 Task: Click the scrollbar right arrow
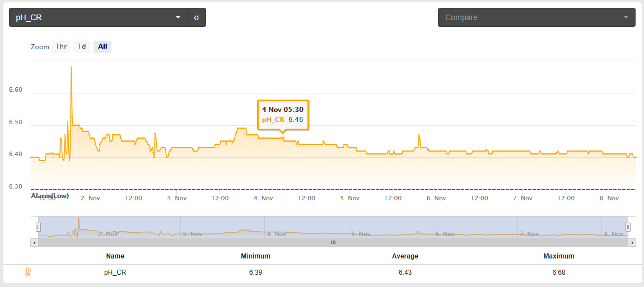tap(632, 243)
